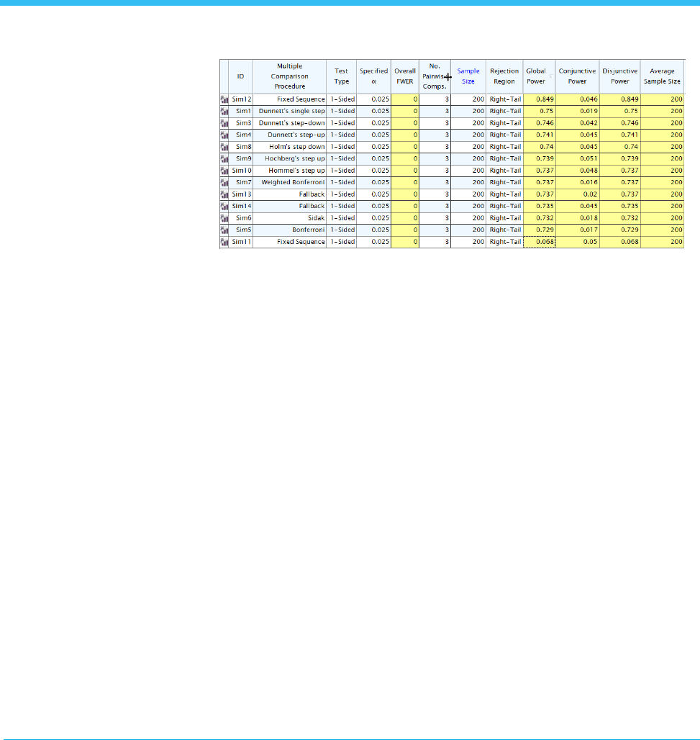Click the chart icon beside Sim13
This screenshot has height=740, width=700.
click(224, 194)
